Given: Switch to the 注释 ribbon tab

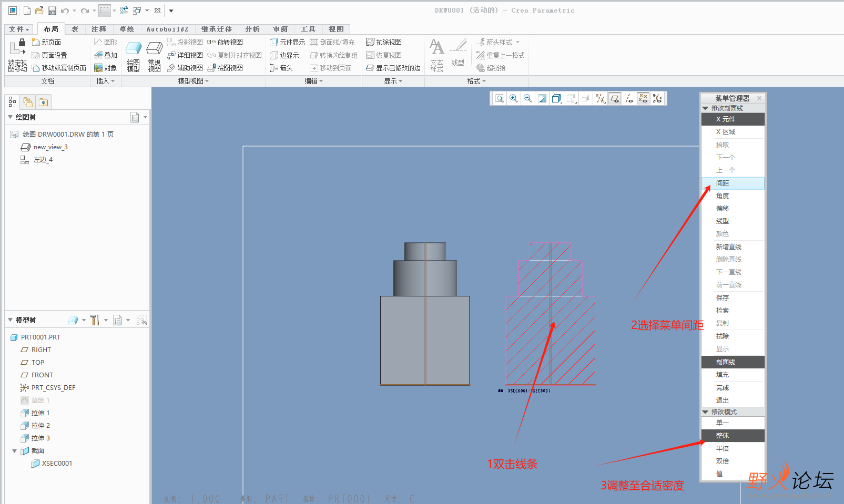Looking at the screenshot, I should (99, 29).
